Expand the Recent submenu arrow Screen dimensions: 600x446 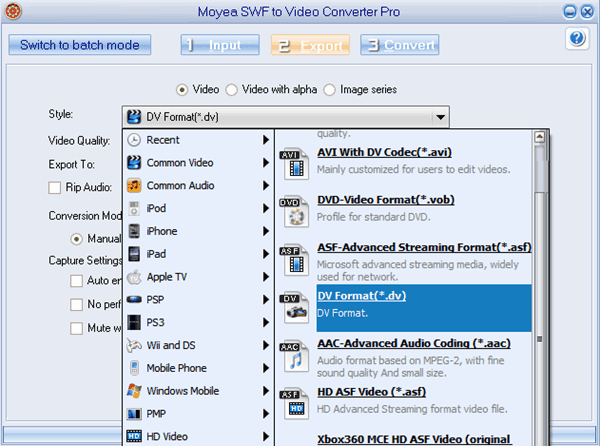266,140
